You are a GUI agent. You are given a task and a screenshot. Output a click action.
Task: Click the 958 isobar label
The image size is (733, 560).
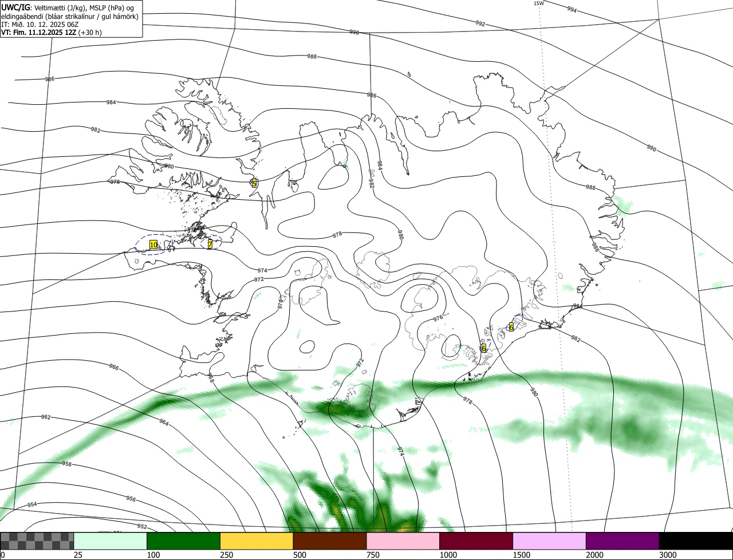[67, 464]
